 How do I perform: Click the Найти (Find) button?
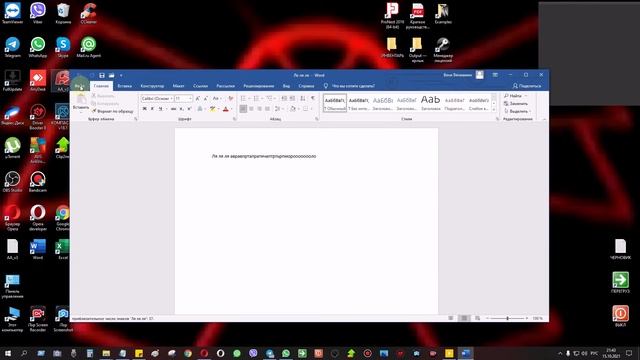click(x=515, y=96)
